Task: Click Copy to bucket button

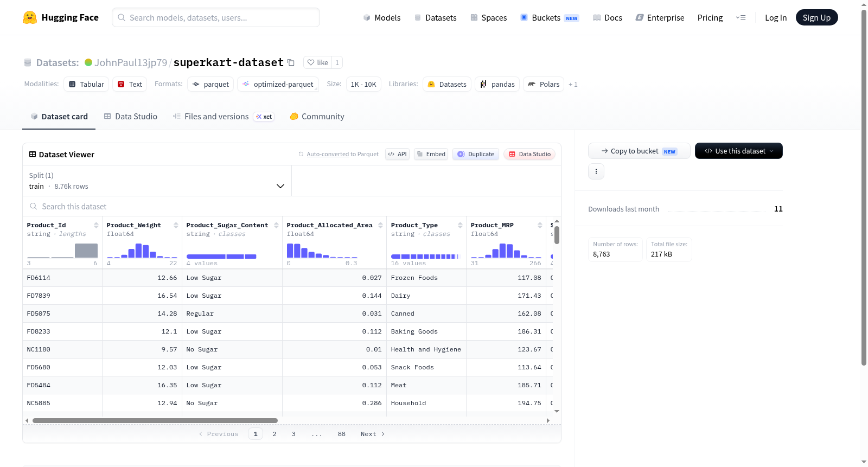Action: click(x=639, y=151)
